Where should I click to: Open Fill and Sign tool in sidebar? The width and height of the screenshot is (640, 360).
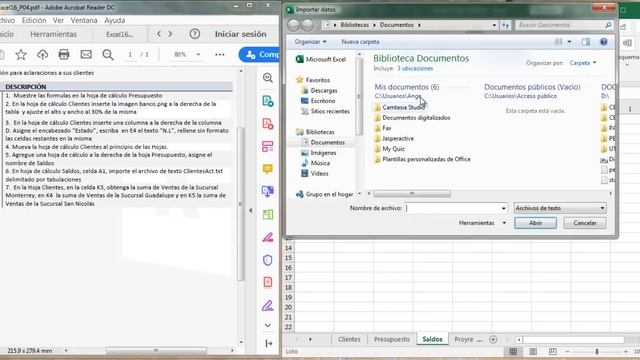268,237
